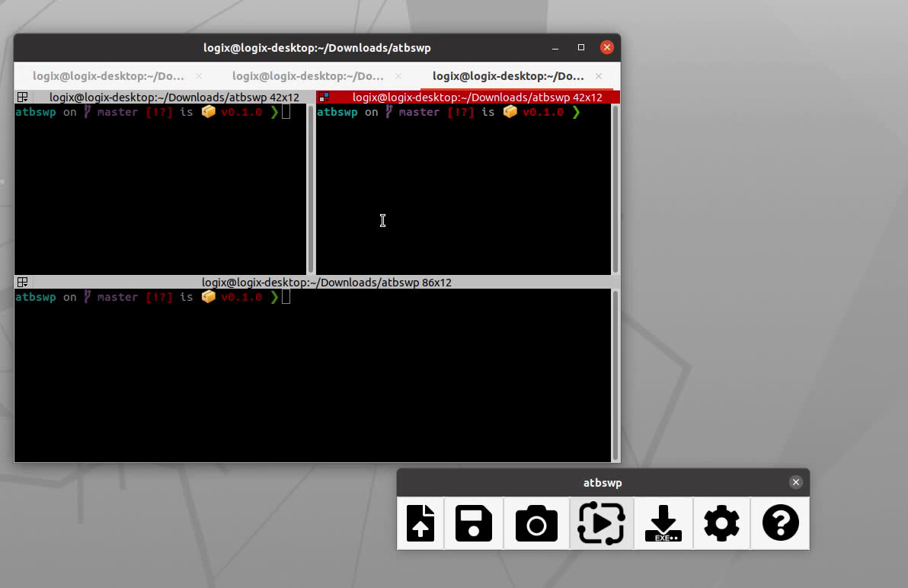
Task: Focus the top-left terminal pane
Action: pos(160,190)
